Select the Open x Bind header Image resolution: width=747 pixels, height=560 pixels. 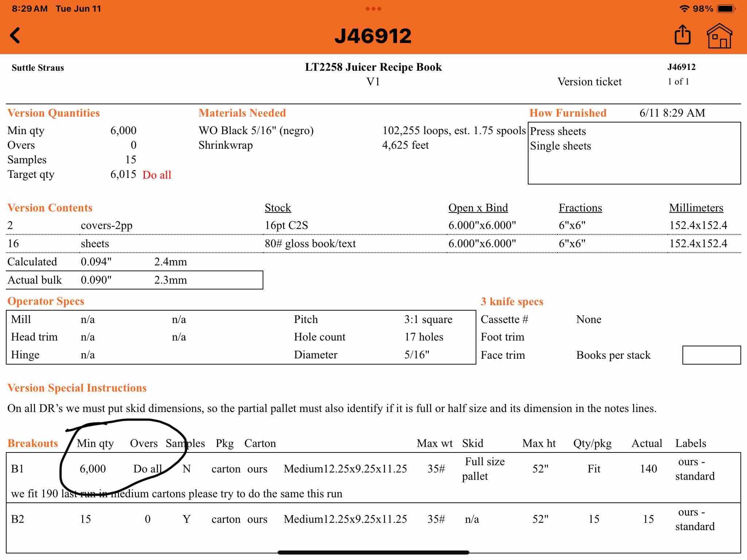coord(478,208)
